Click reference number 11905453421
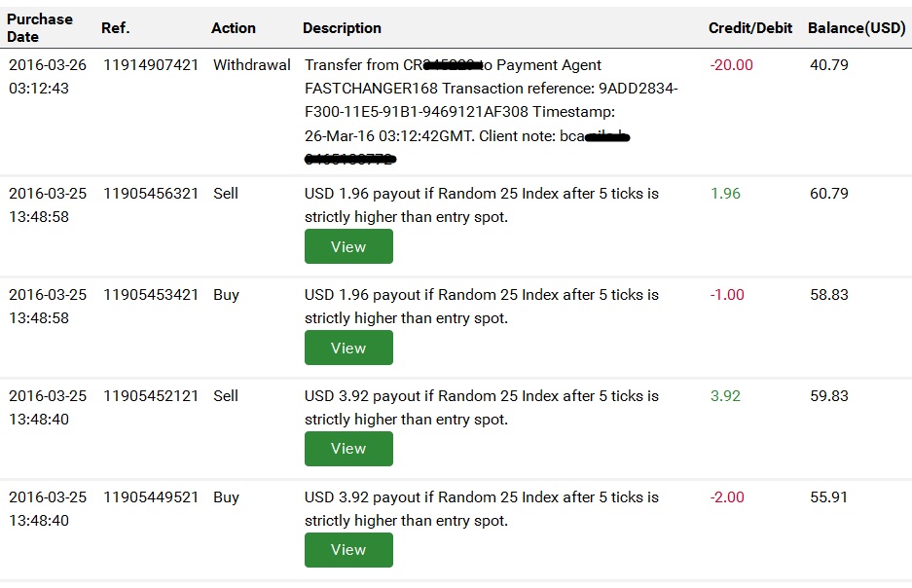Screen dimensions: 912x588 [x=151, y=295]
